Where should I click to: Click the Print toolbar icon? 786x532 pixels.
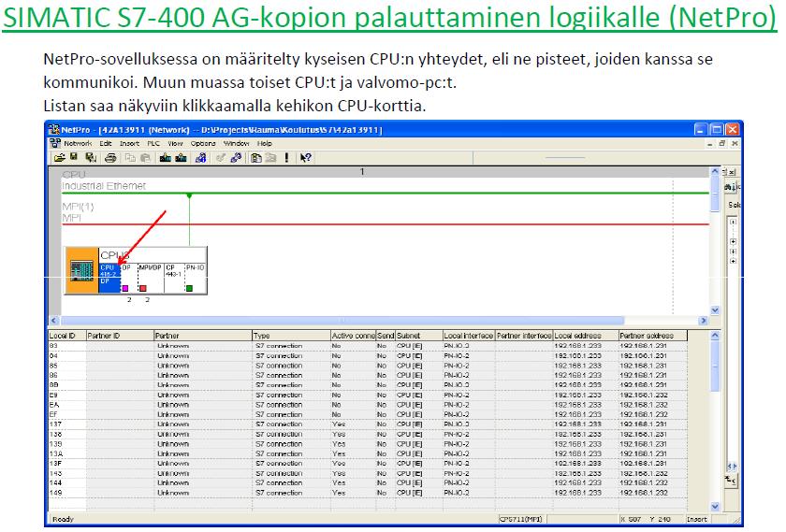point(110,158)
